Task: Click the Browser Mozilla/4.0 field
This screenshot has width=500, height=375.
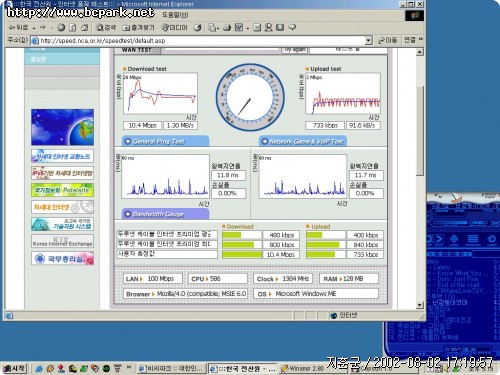Action: (185, 294)
